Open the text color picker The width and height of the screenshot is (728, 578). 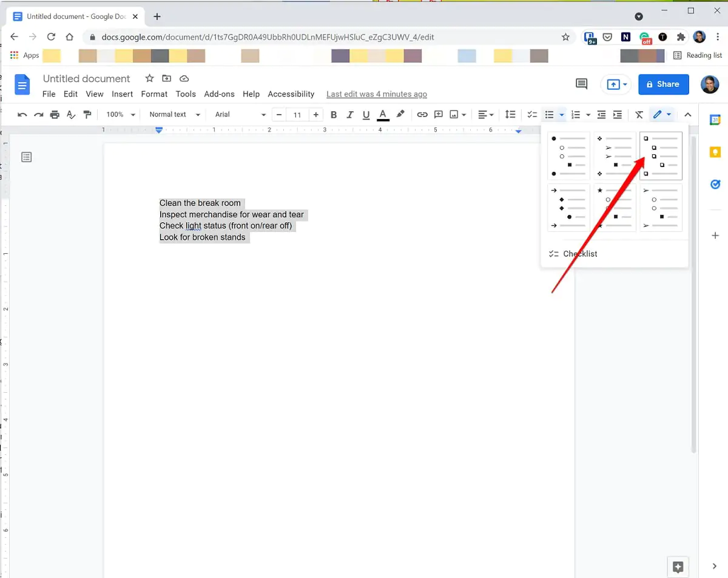[383, 115]
